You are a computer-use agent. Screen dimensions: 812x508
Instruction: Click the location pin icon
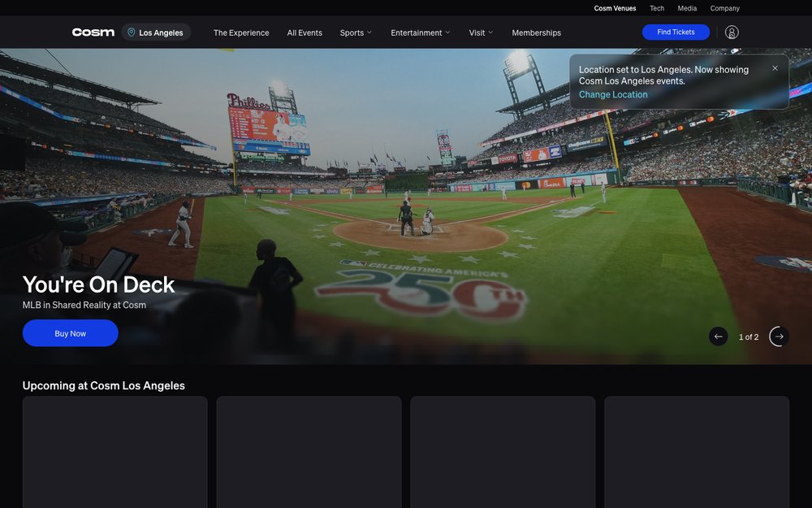pyautogui.click(x=131, y=33)
